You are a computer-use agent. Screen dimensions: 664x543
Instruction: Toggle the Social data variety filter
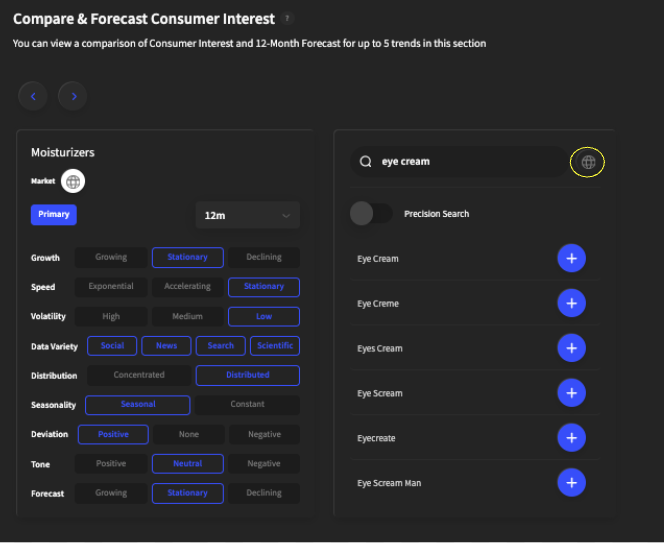[112, 346]
